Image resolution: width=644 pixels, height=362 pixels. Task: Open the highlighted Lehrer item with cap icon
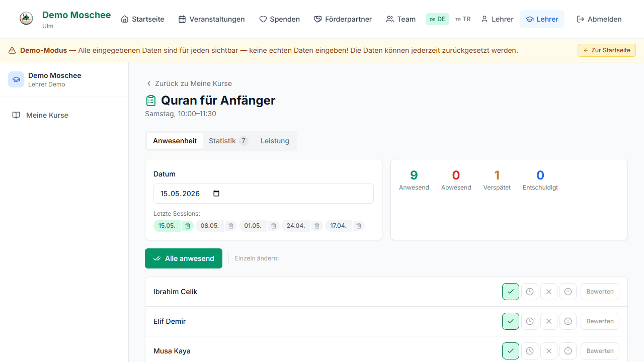[542, 19]
